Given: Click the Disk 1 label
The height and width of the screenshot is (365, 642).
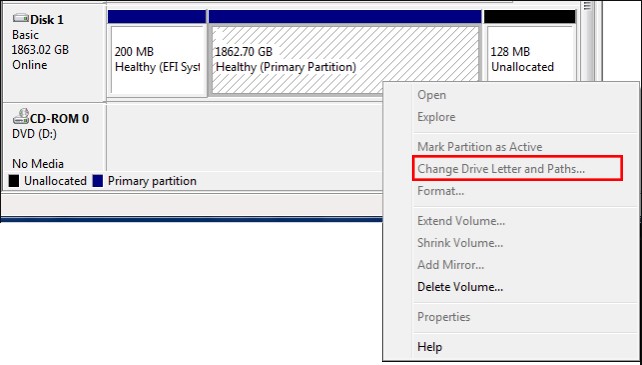Looking at the screenshot, I should 47,20.
